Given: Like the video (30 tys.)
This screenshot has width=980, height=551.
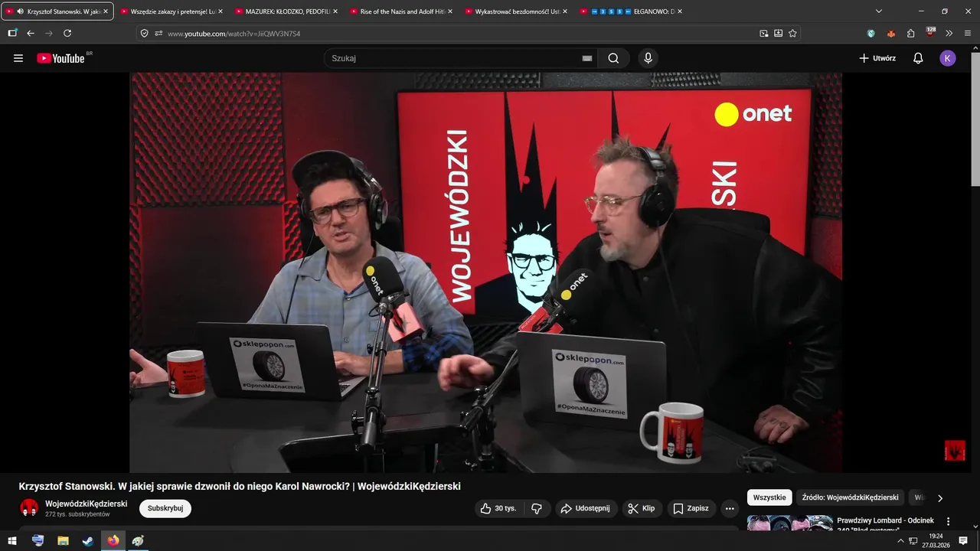Looking at the screenshot, I should pos(498,508).
